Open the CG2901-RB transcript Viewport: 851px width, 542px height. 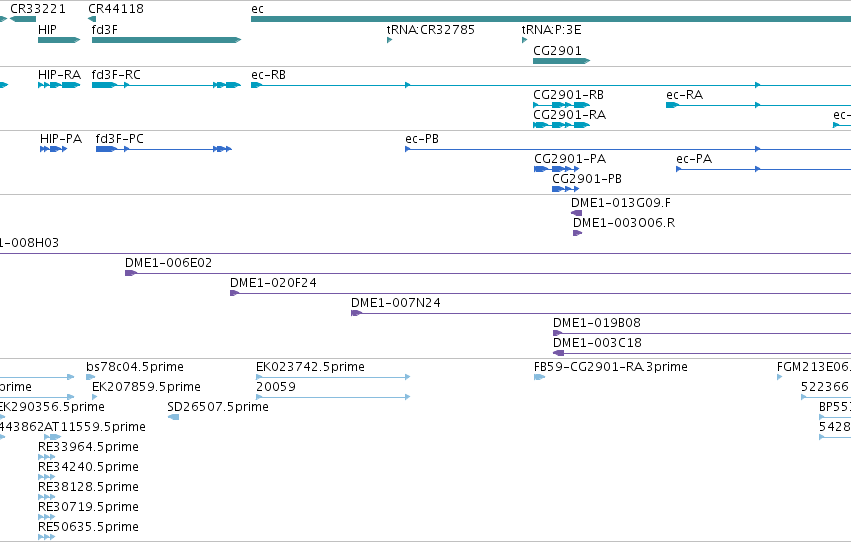[x=561, y=105]
